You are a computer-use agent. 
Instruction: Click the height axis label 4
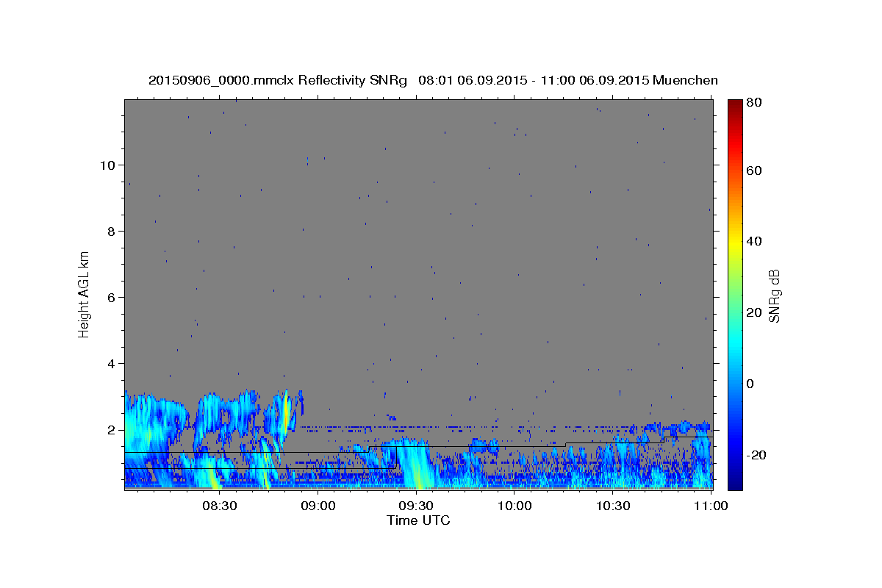(112, 364)
